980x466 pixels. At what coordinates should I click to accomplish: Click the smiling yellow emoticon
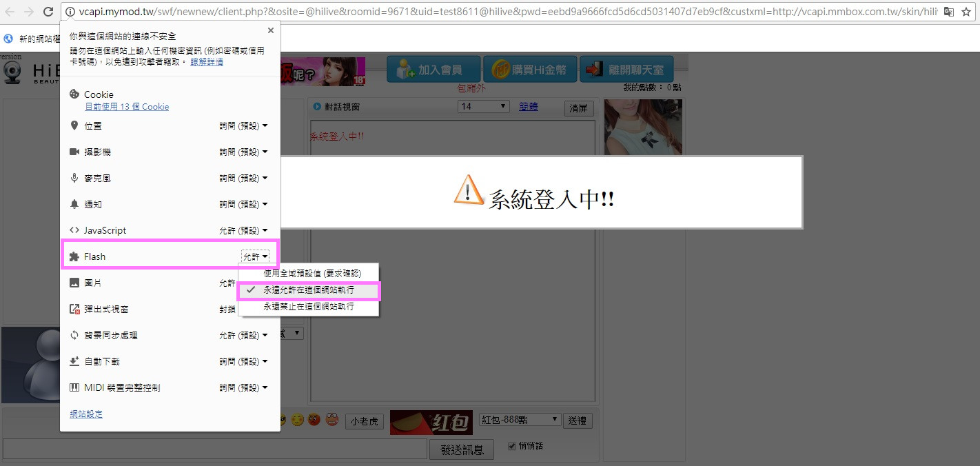[297, 419]
